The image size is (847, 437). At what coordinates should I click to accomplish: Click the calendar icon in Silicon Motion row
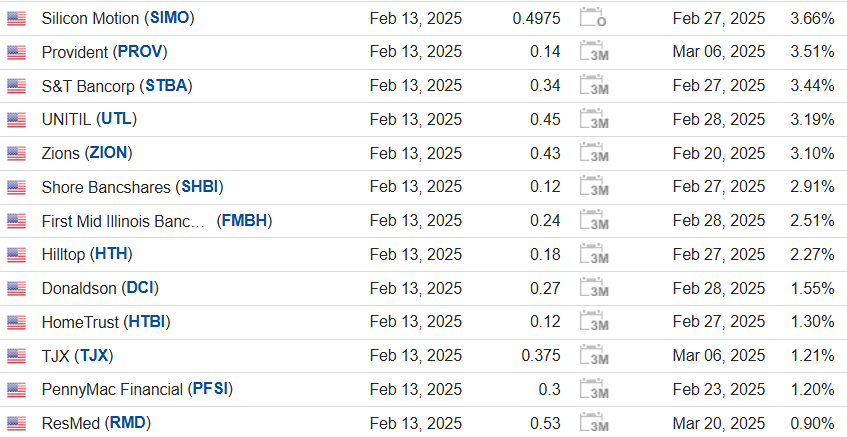click(594, 18)
